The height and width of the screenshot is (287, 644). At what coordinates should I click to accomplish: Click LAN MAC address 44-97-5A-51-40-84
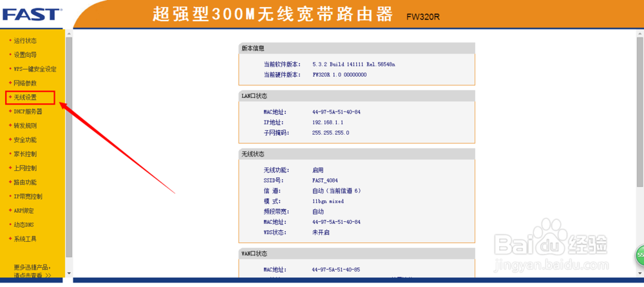[x=336, y=112]
